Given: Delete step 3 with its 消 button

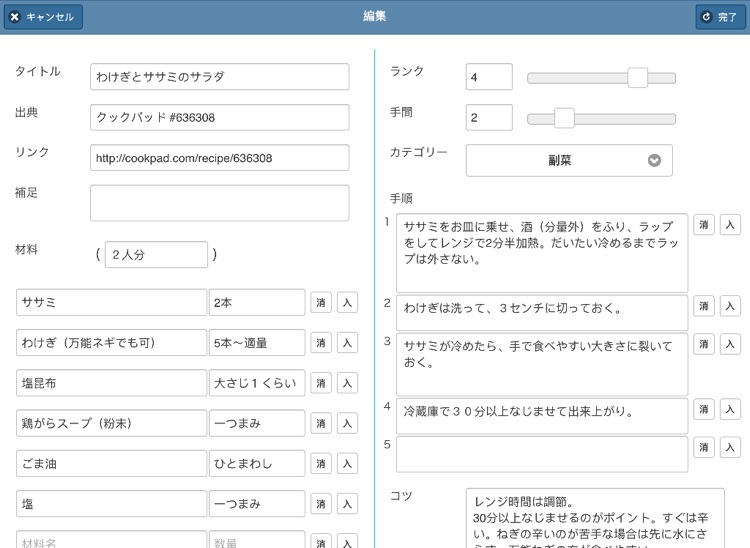Looking at the screenshot, I should [x=704, y=344].
